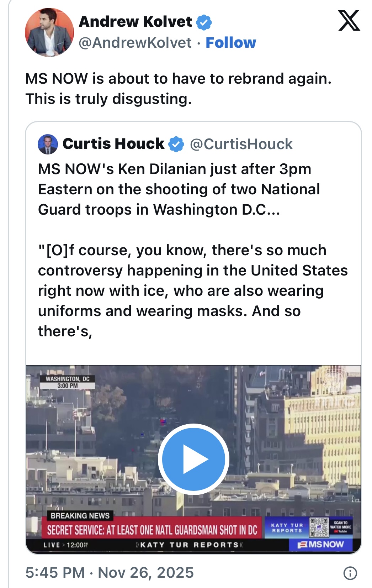372x588 pixels.
Task: Play the quoted video
Action: (x=193, y=459)
